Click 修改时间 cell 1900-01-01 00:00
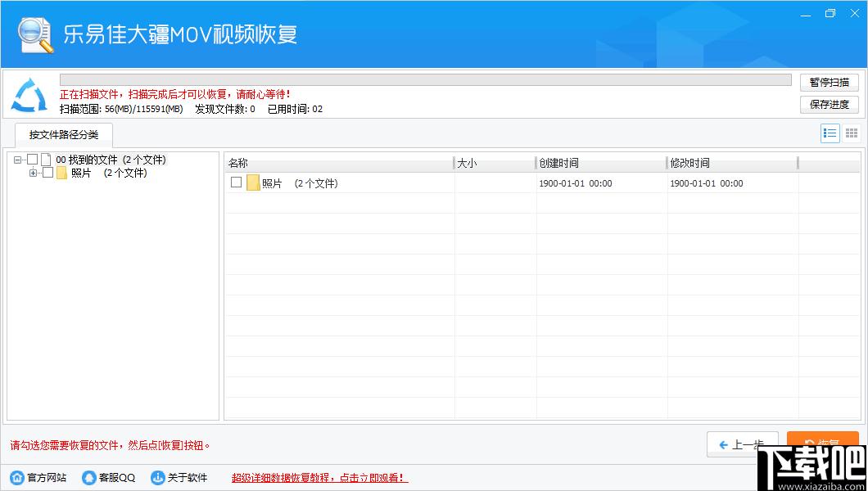This screenshot has height=491, width=868. [707, 183]
